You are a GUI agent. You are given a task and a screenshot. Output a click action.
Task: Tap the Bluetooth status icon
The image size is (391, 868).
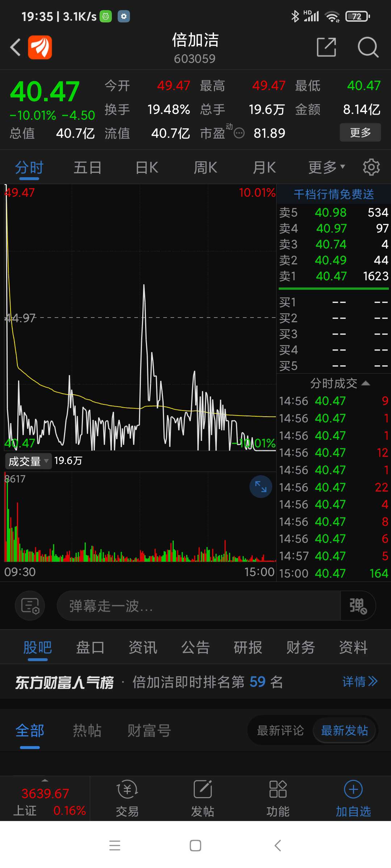click(295, 16)
